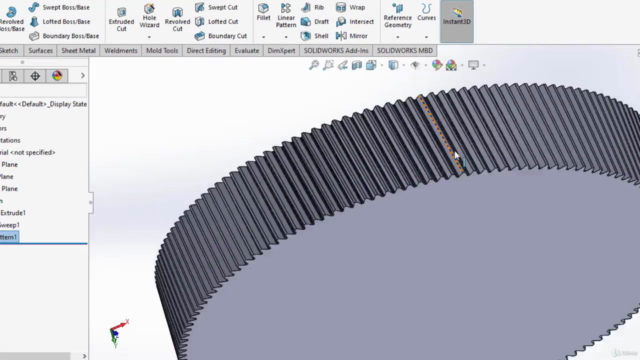Expand the Linear Pattern dropdown arrow
This screenshot has width=640, height=360.
coord(286,37)
